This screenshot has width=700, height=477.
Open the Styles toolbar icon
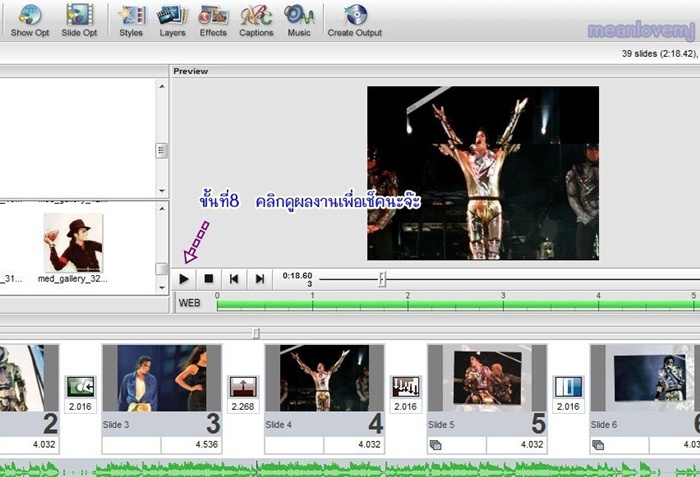pyautogui.click(x=131, y=20)
